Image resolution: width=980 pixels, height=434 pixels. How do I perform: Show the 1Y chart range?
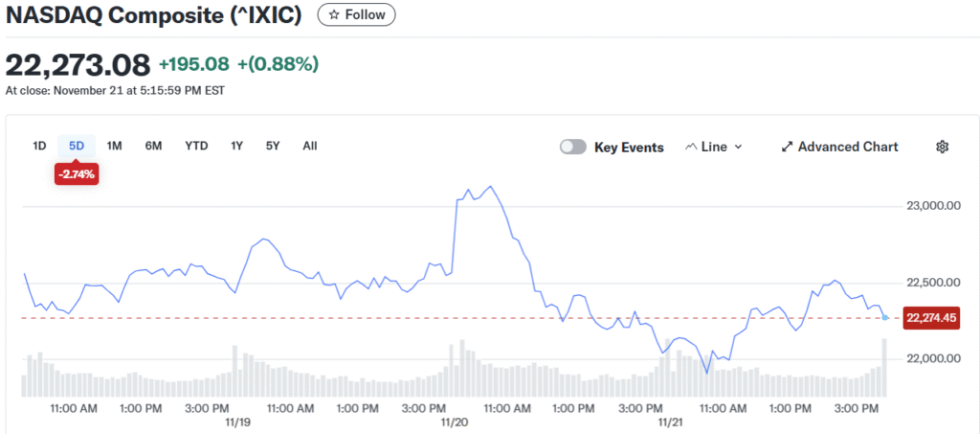236,146
